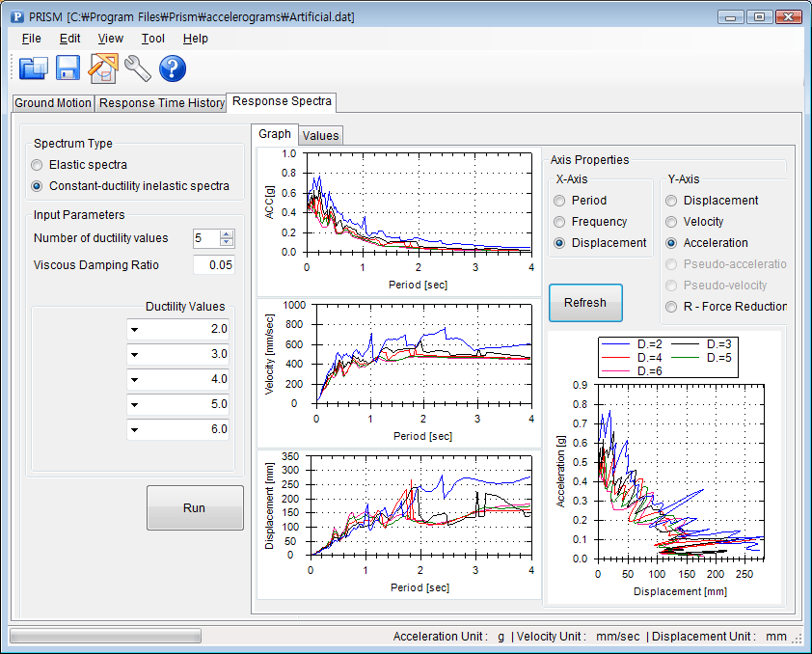
Task: Refresh the acceleration-displacement graph
Action: pos(585,303)
